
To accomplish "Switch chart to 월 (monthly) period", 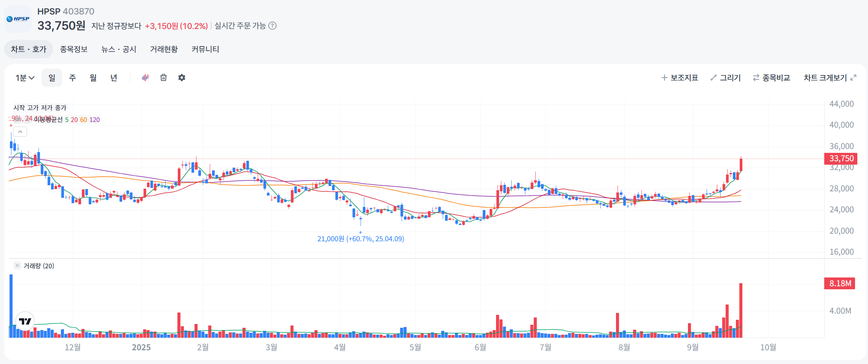I will point(93,78).
